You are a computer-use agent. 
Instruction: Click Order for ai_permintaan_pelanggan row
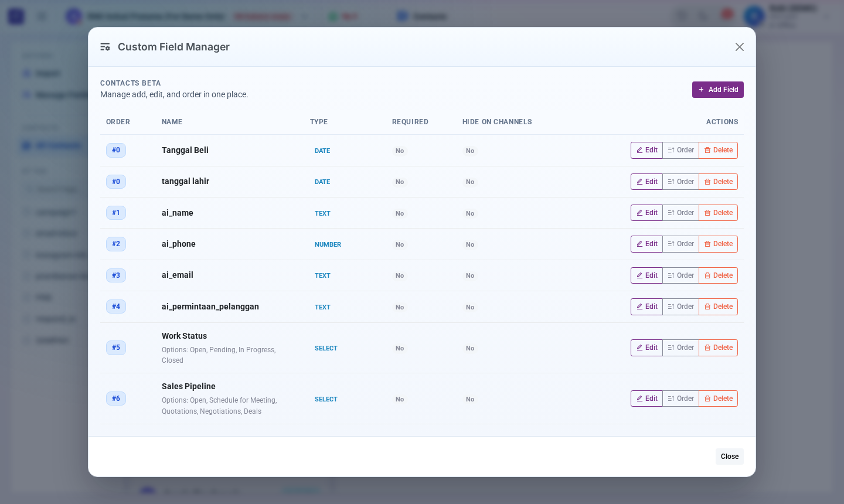[680, 307]
